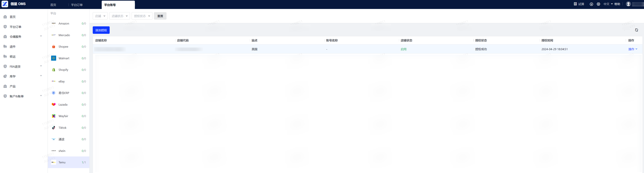Select the Lazada heart logo
The width and height of the screenshot is (644, 173).
53,105
